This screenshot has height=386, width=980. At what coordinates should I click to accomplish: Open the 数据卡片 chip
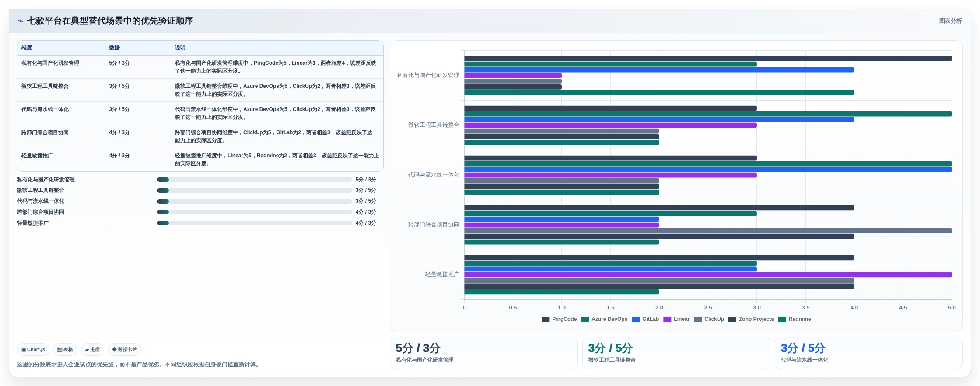coord(125,350)
